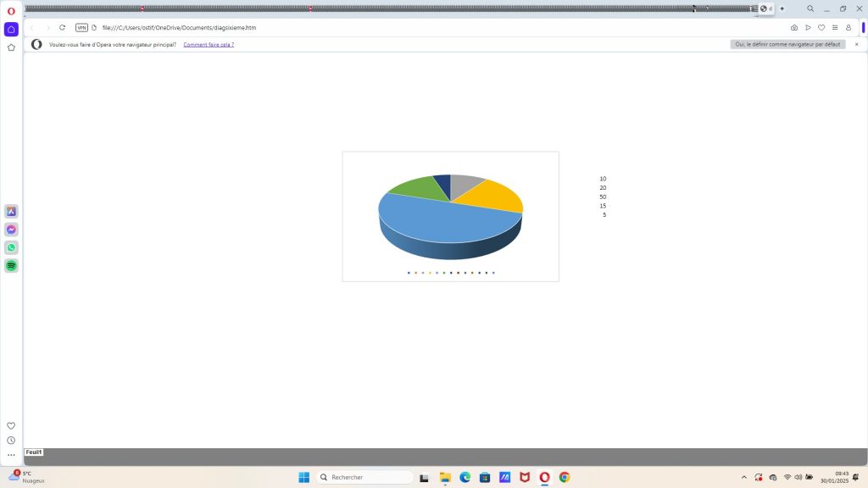Click the Aria AI sidebar icon
The width and height of the screenshot is (868, 488).
(11, 212)
